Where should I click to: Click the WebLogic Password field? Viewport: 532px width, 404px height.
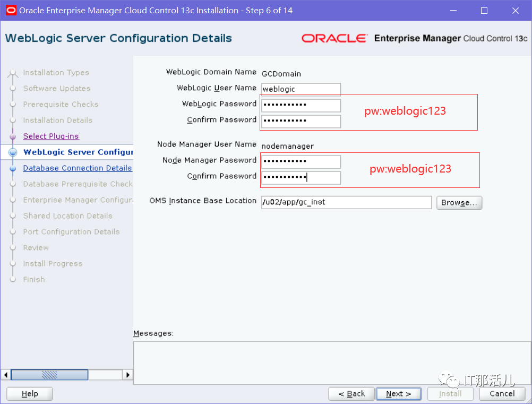[x=301, y=105]
